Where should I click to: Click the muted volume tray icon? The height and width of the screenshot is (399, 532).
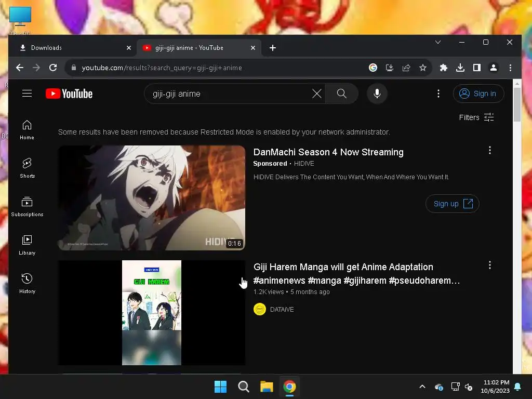pyautogui.click(x=469, y=387)
